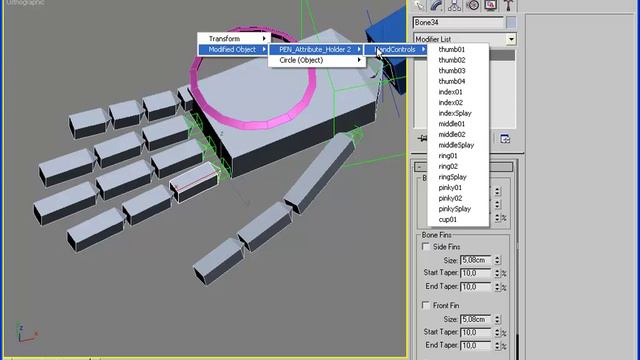
Task: Click the Pin Stack icon
Action: [422, 139]
